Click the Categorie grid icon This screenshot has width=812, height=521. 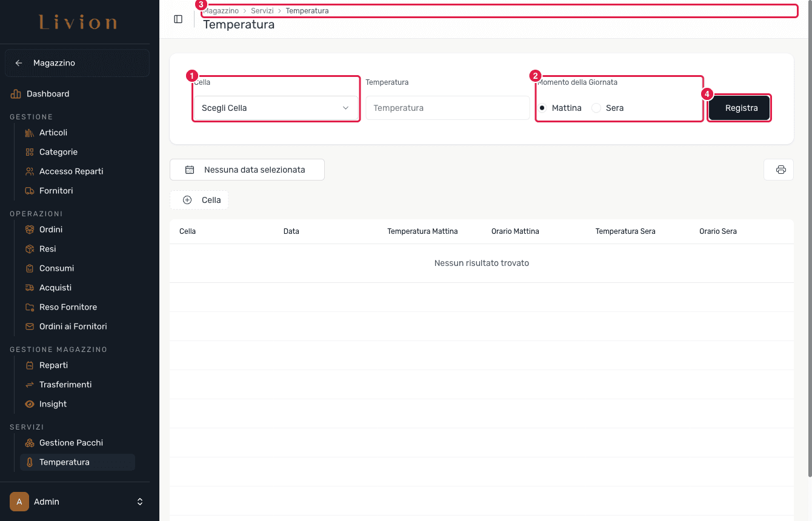(x=29, y=152)
